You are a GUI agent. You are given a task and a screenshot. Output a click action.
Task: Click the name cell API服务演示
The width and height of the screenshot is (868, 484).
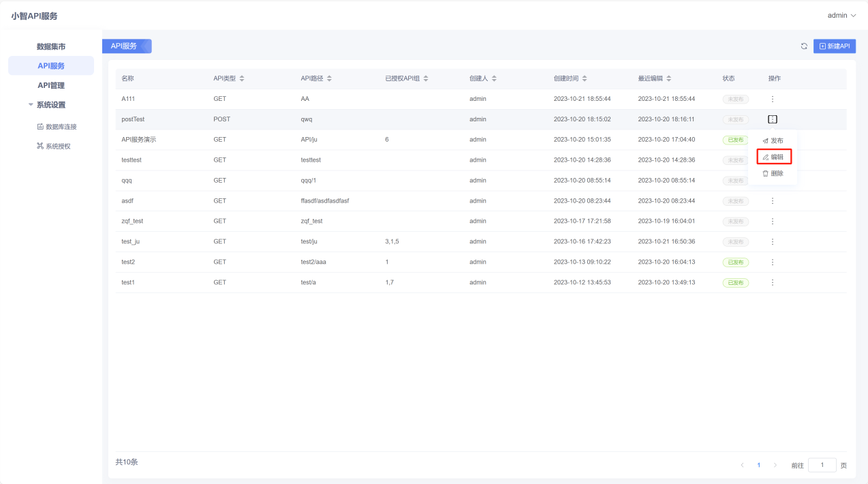tap(138, 140)
